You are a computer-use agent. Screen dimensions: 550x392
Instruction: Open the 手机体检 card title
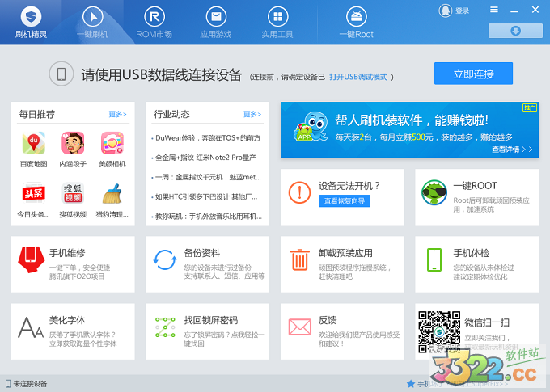pyautogui.click(x=472, y=253)
